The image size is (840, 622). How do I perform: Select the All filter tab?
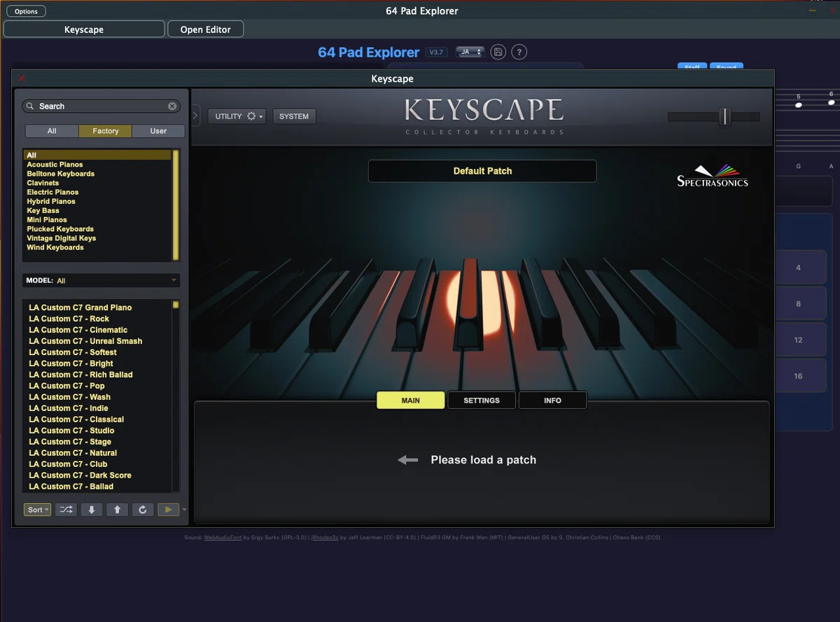52,131
